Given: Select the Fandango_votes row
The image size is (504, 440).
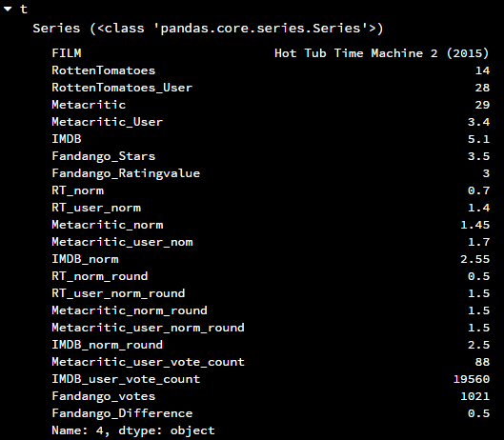Looking at the screenshot, I should click(x=271, y=396).
